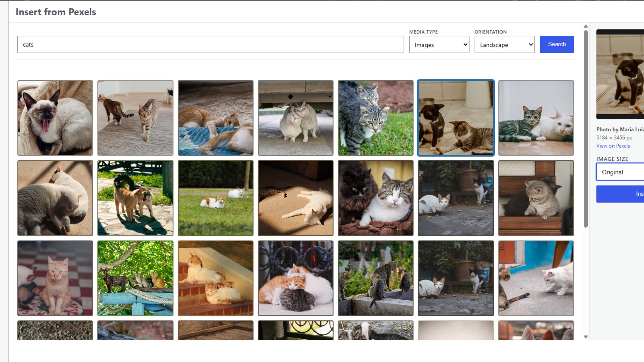Select the gray tabby cats on grass photo
Viewport: 644px width, 362px height.
tap(376, 118)
